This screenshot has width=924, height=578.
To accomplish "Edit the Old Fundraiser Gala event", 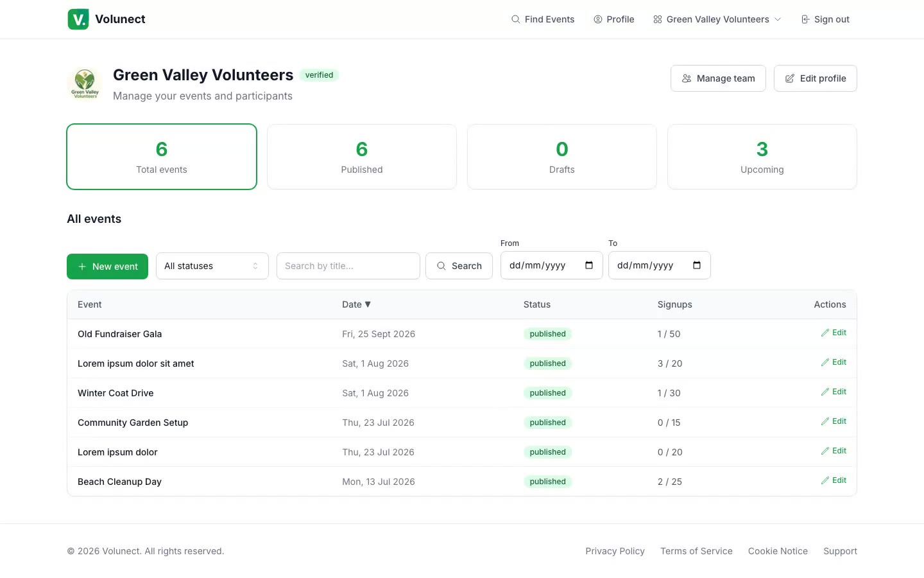I will tap(834, 333).
